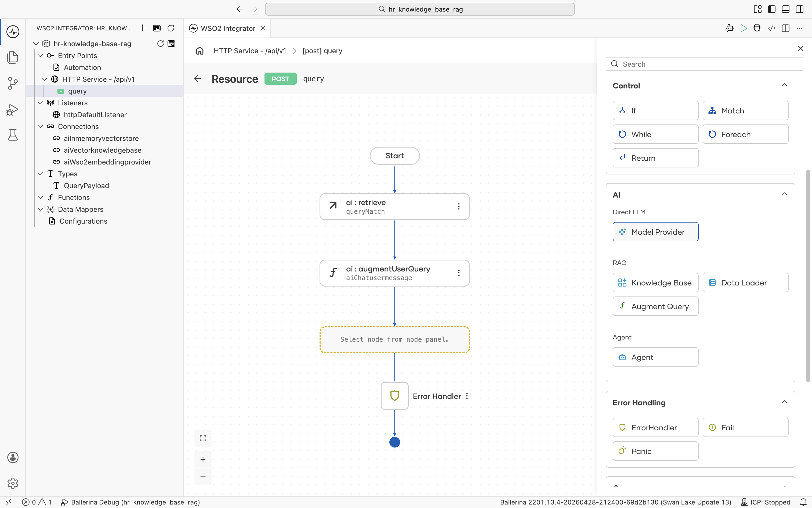Add an If control node
This screenshot has height=508, width=812.
coord(655,110)
